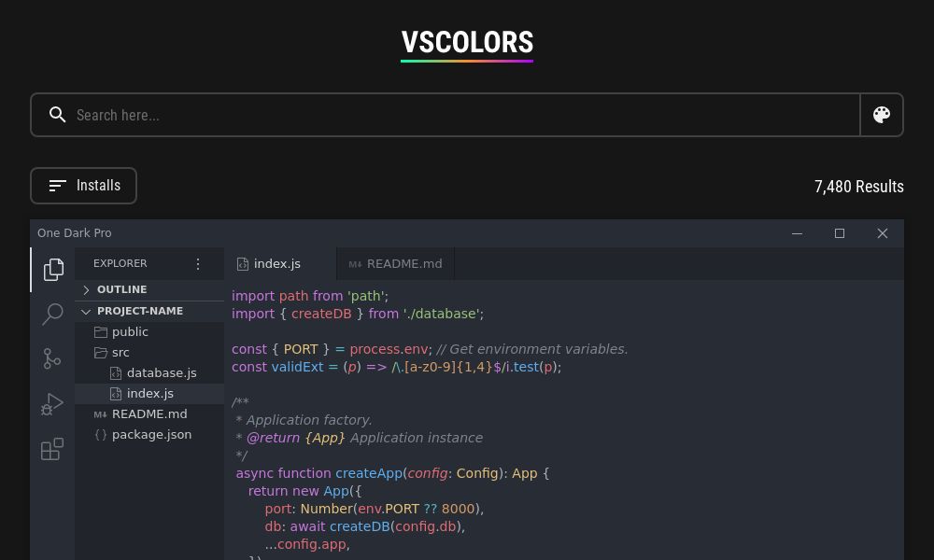Maximize the One Dark Pro preview window
934x560 pixels.
coord(840,233)
